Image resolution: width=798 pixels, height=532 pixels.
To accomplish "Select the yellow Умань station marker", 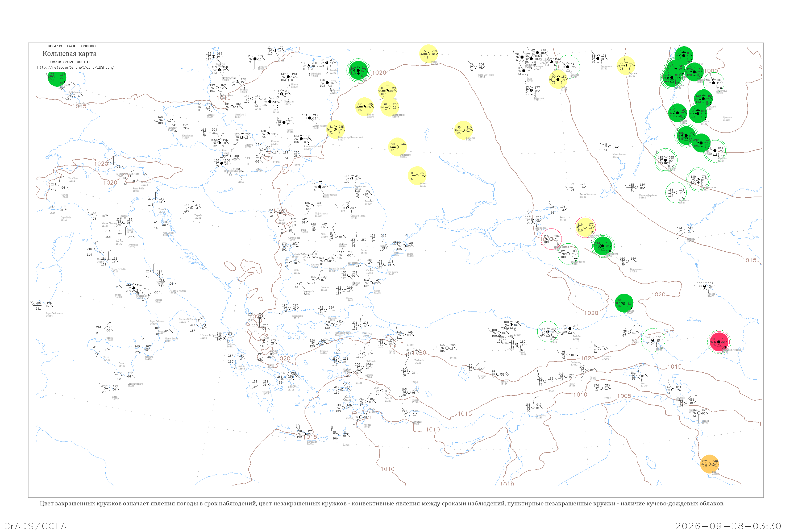I will 417,176.
